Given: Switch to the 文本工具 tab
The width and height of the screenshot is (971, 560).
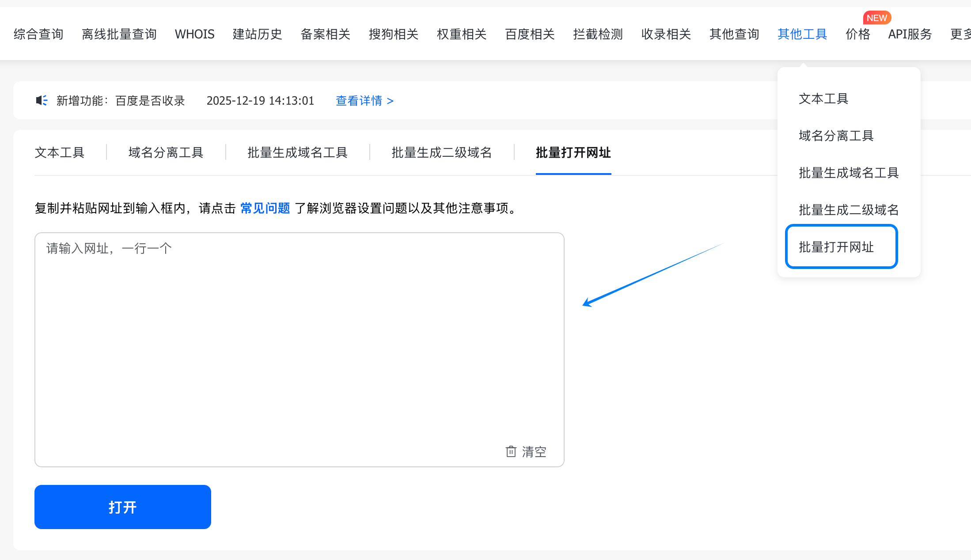Looking at the screenshot, I should 60,152.
